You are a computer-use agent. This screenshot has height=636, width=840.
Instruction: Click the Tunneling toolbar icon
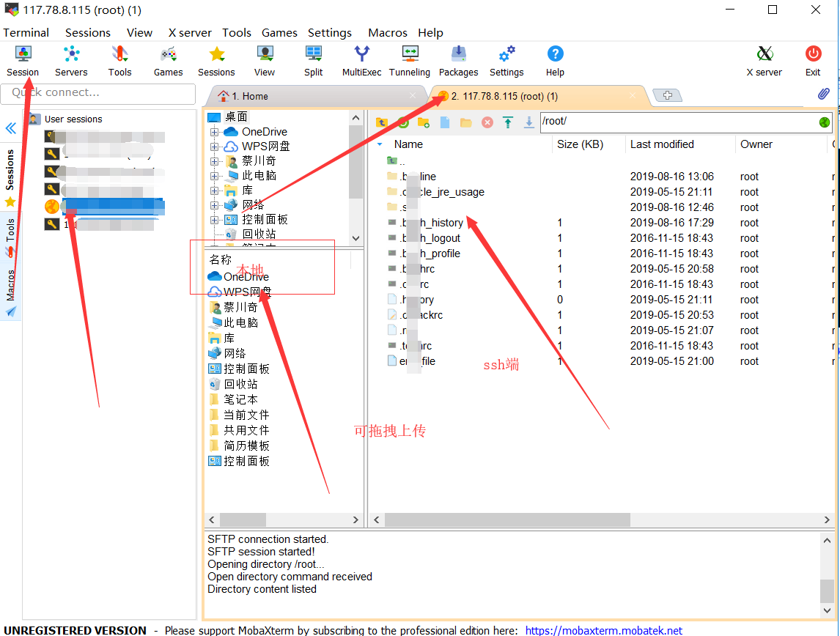[410, 60]
